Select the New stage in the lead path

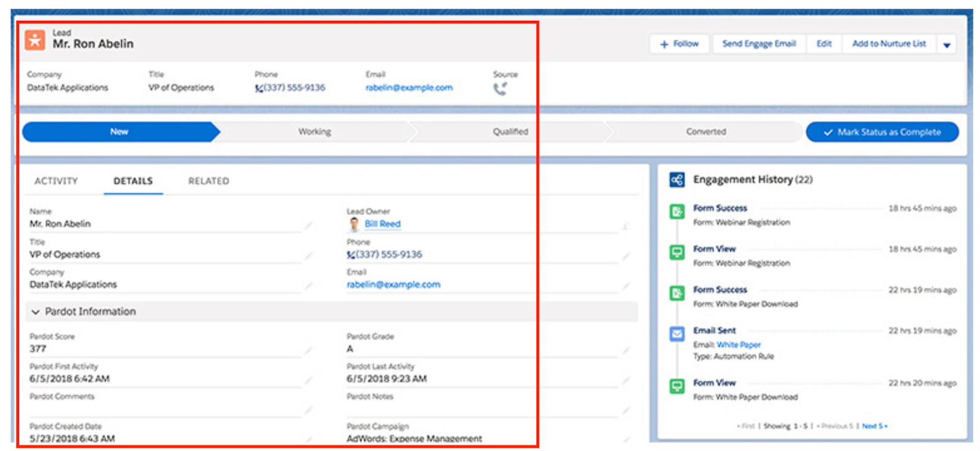pos(120,132)
